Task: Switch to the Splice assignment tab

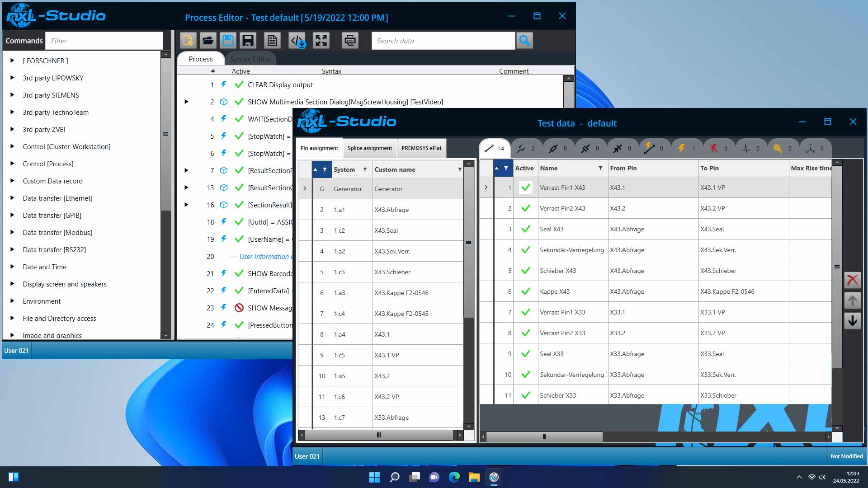Action: pos(369,148)
